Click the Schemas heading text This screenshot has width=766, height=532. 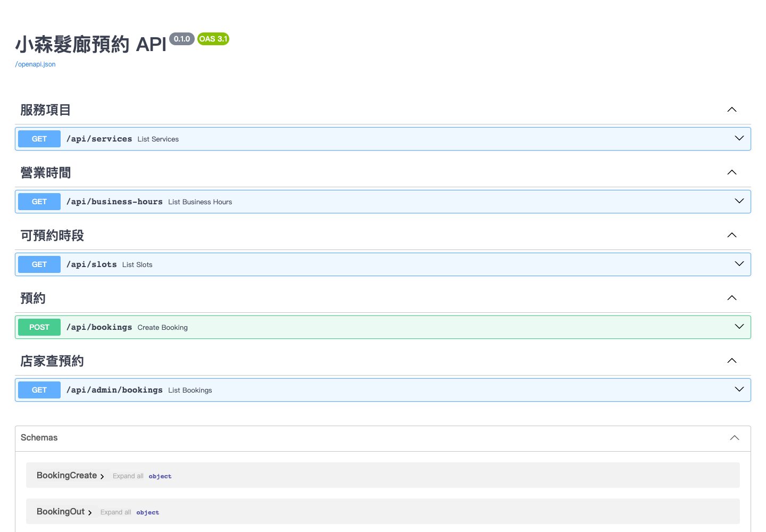pyautogui.click(x=39, y=438)
